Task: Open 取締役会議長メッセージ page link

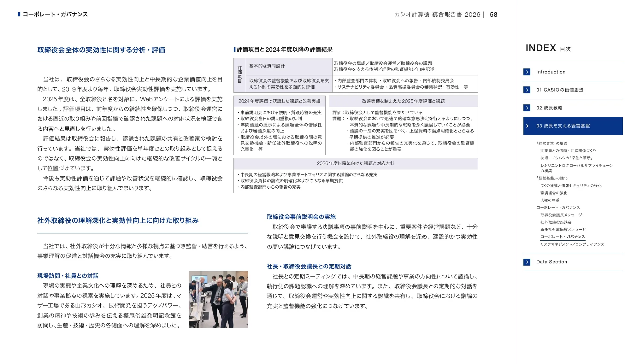Action: [x=561, y=215]
